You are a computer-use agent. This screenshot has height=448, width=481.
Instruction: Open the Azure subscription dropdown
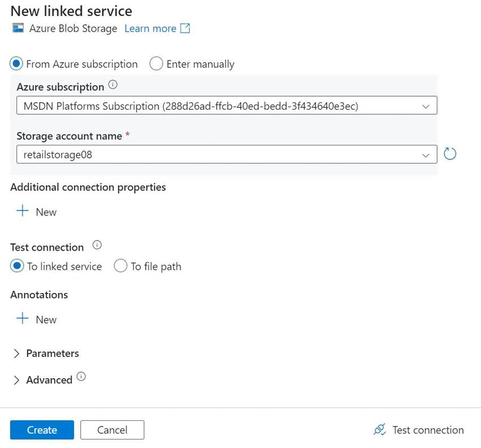pyautogui.click(x=227, y=105)
